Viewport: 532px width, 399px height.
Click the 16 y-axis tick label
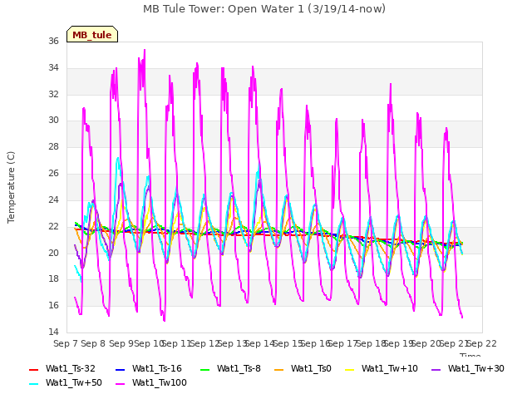tap(53, 305)
